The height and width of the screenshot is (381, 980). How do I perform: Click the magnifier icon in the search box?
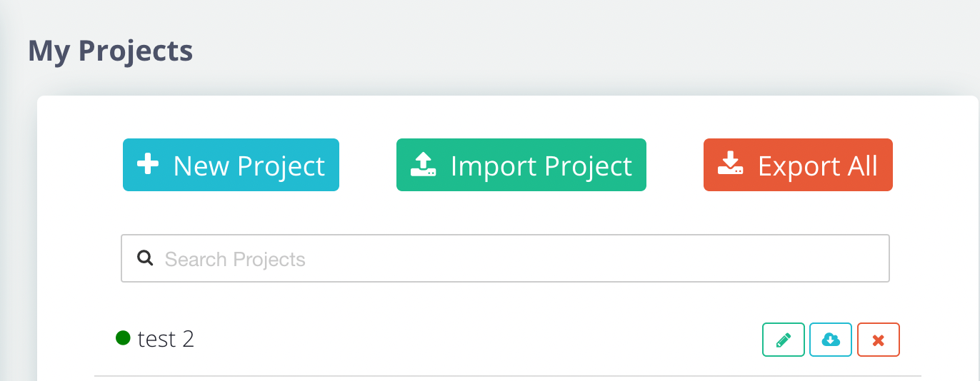[x=145, y=258]
